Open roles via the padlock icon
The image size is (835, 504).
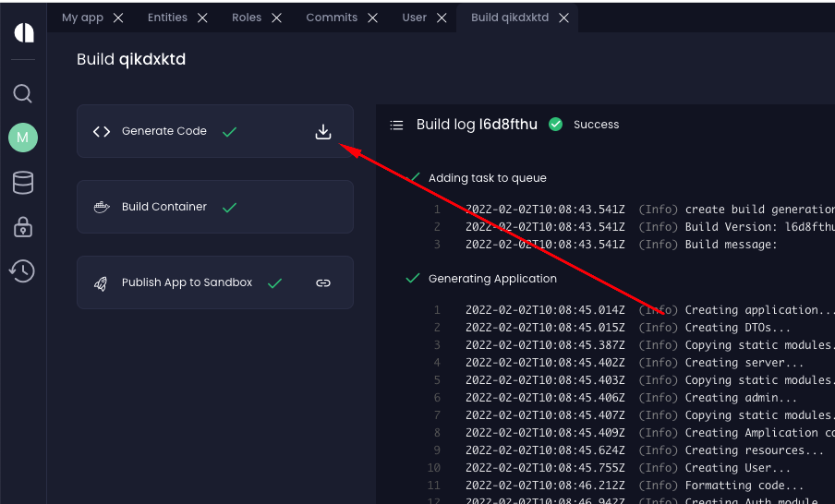click(23, 227)
